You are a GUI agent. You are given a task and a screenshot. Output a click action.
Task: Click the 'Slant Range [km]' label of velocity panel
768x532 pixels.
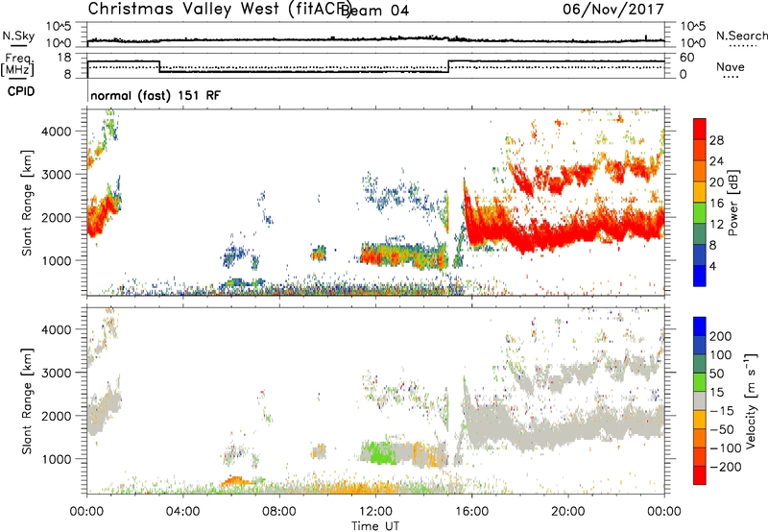(27, 401)
